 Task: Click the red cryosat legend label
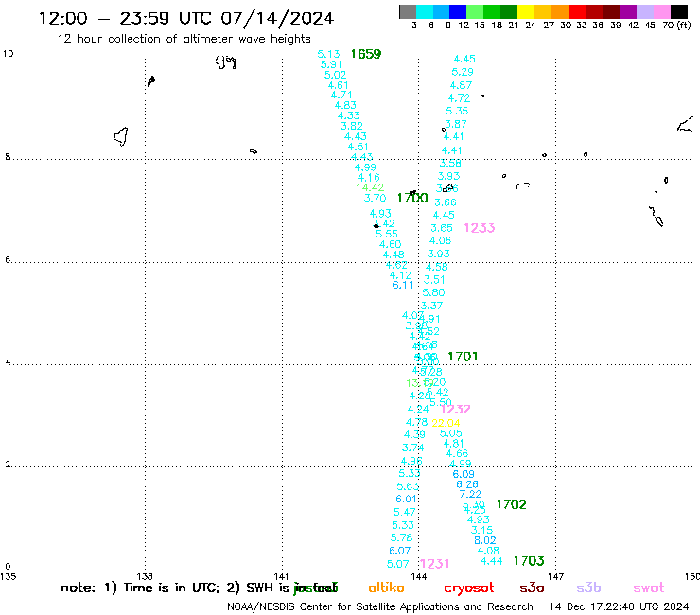click(469, 589)
